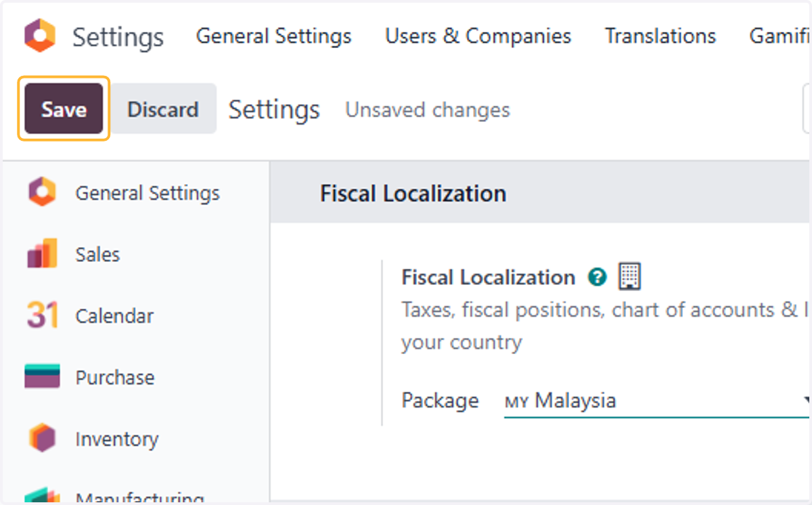Open General Settings sidebar icon
Screen dimensions: 812x505
[x=42, y=192]
